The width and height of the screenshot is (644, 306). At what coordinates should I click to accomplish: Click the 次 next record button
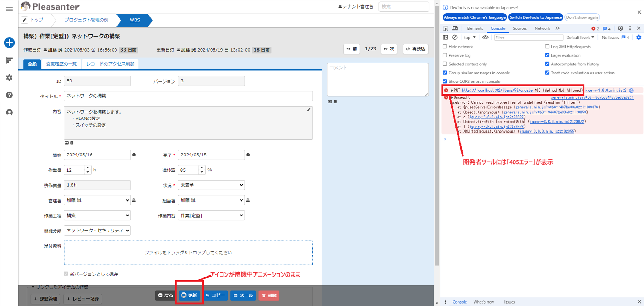point(389,49)
